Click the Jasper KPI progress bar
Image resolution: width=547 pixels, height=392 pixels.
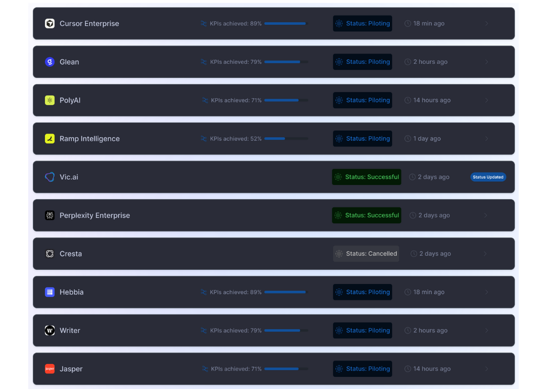click(x=286, y=368)
